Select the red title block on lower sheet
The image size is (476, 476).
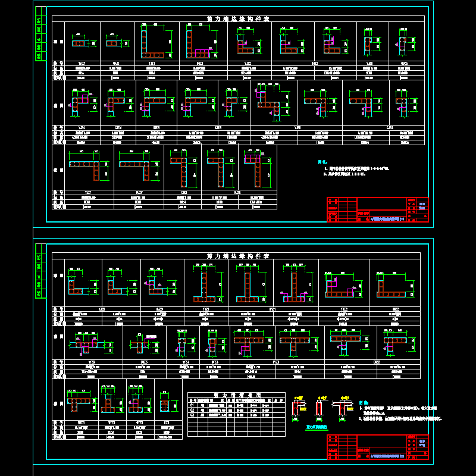pyautogui.click(x=377, y=447)
